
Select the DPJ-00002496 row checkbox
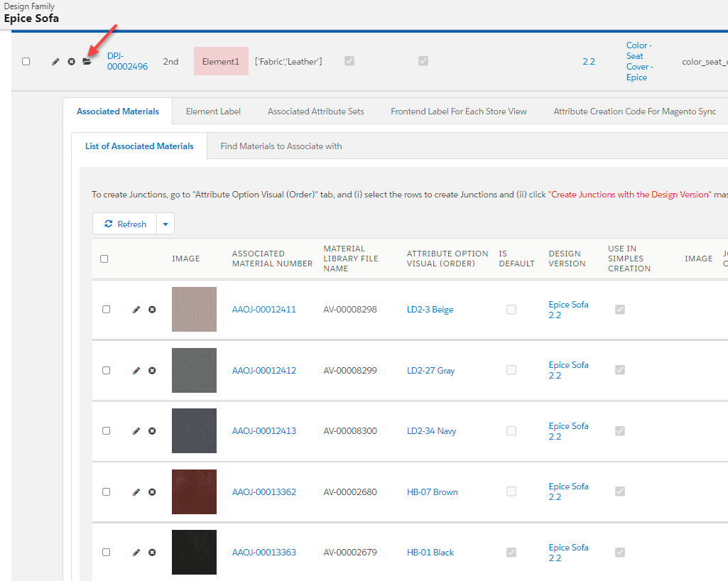coord(26,61)
